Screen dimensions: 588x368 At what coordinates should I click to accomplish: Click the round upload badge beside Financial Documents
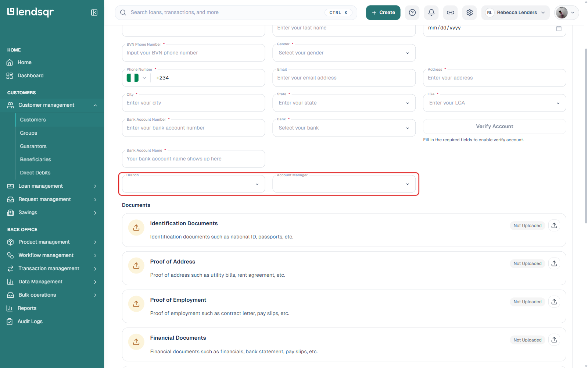136,342
